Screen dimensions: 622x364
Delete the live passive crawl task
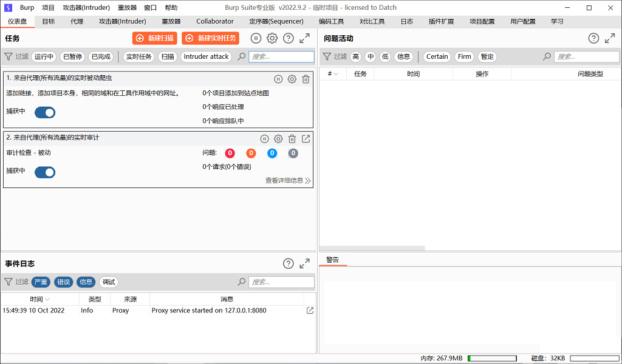[306, 79]
